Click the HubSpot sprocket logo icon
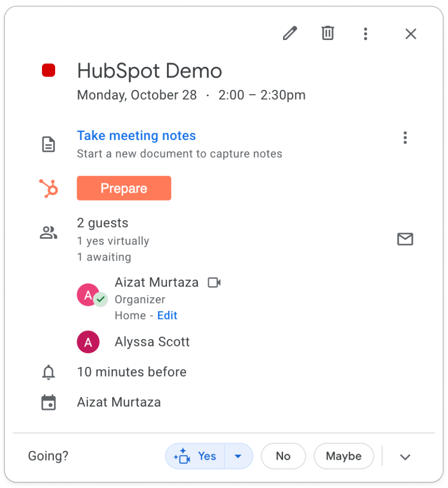Viewport: 448px width, 488px height. [x=49, y=188]
